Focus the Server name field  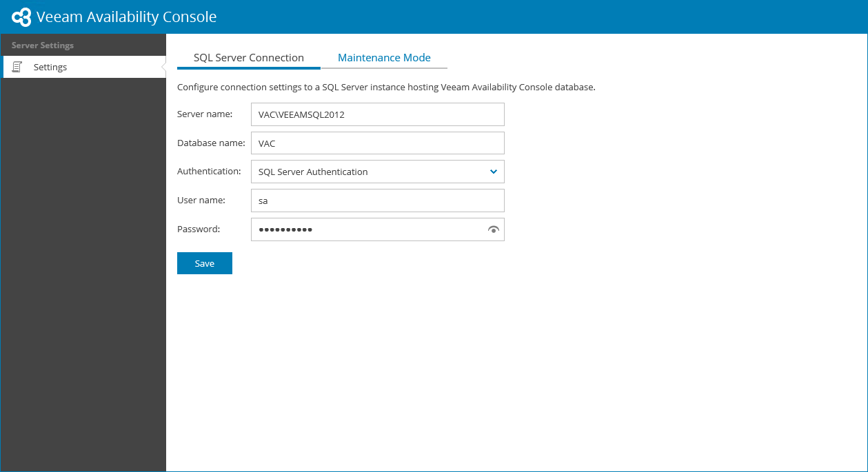(378, 114)
